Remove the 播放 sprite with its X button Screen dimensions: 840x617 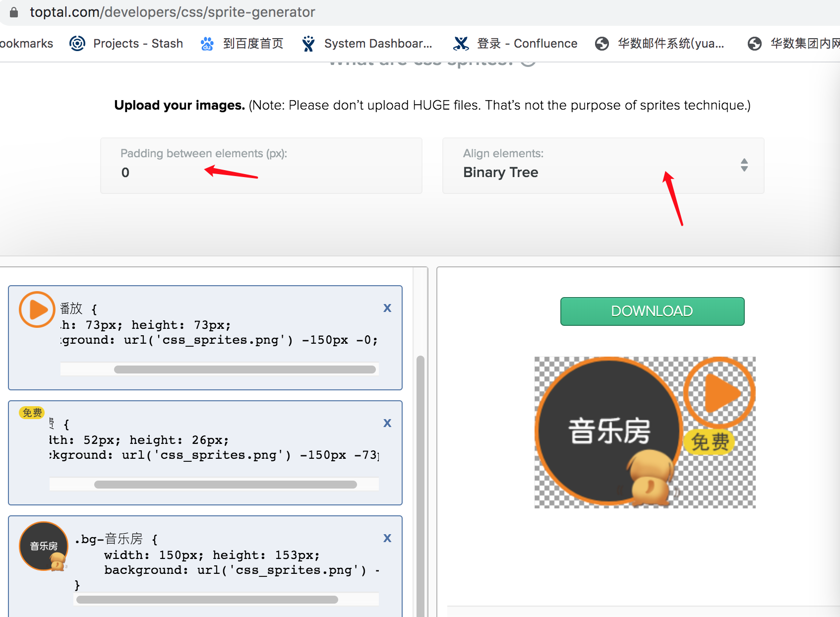387,308
